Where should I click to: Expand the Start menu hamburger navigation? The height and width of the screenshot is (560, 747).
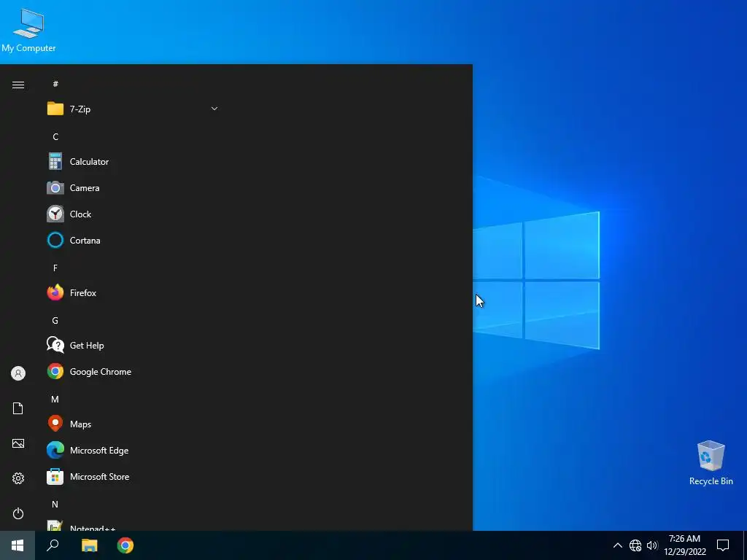coord(18,85)
